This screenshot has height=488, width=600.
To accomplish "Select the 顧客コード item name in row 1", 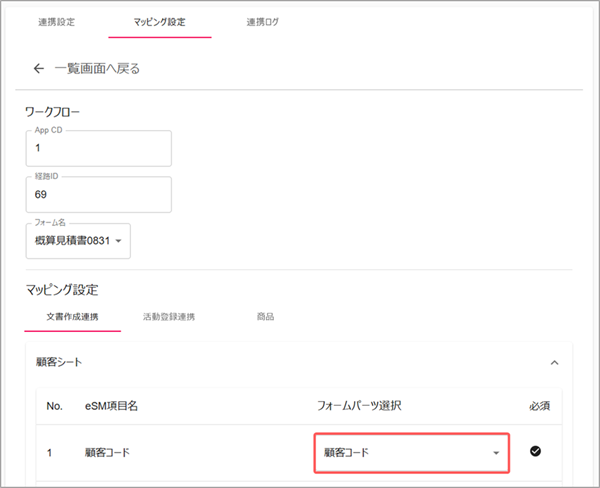I will tap(107, 453).
